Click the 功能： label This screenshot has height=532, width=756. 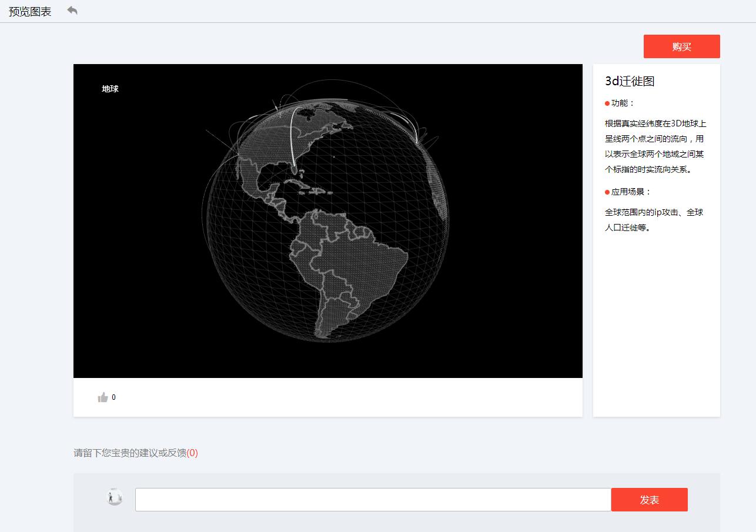click(623, 103)
